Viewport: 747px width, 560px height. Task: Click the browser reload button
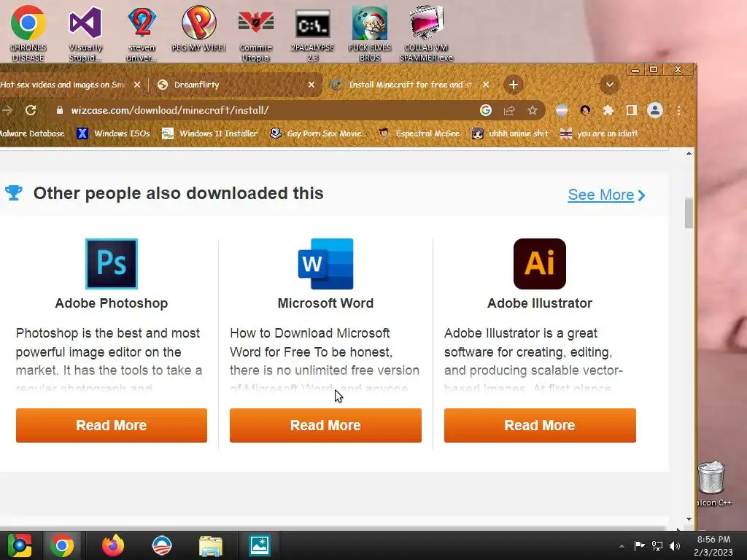pyautogui.click(x=31, y=111)
